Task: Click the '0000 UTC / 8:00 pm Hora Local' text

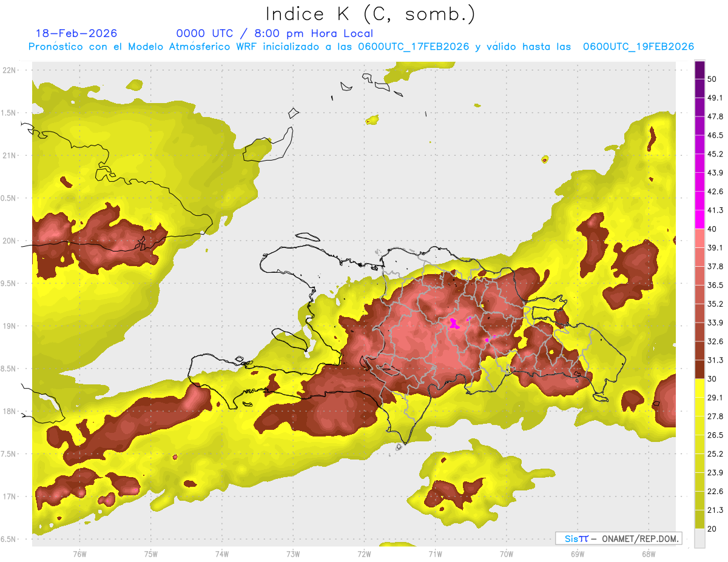Action: pyautogui.click(x=274, y=33)
